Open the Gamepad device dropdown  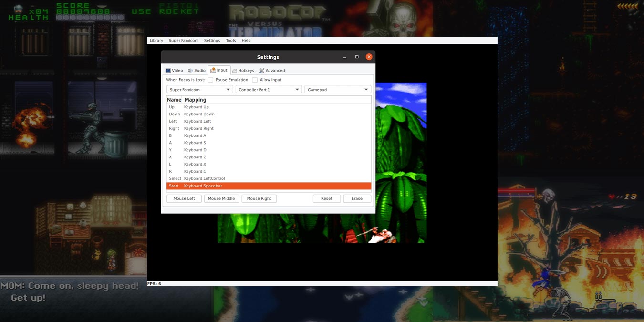click(x=337, y=89)
